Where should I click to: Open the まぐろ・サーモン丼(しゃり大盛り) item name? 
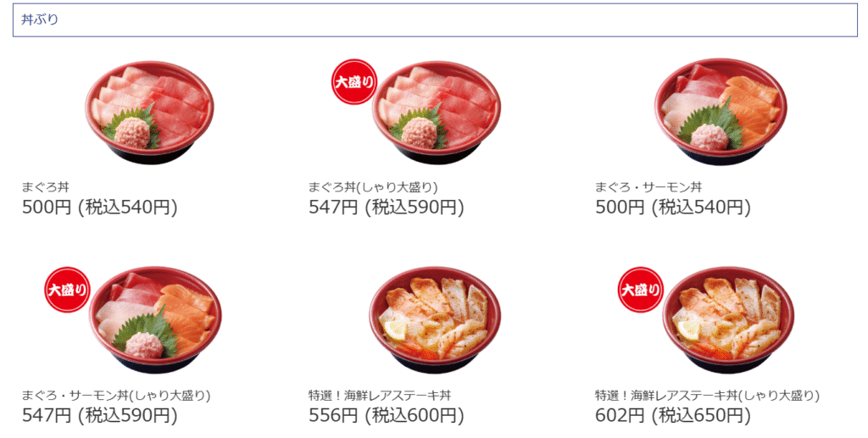[116, 395]
